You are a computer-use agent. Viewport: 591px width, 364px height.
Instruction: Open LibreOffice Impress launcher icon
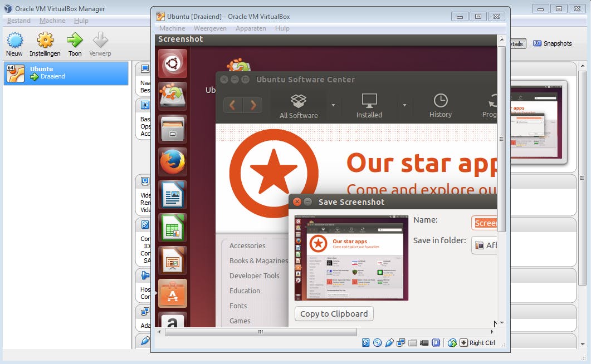pyautogui.click(x=173, y=260)
